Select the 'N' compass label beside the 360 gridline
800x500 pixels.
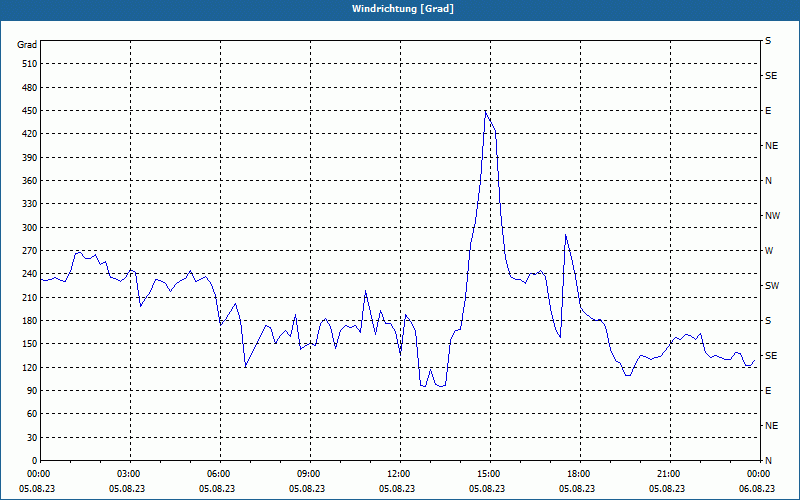tap(768, 181)
